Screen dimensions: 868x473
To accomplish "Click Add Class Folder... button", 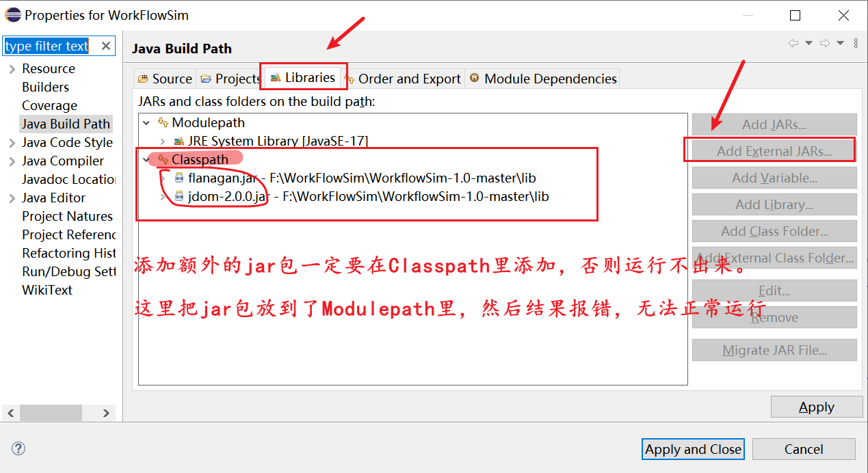I will click(774, 231).
